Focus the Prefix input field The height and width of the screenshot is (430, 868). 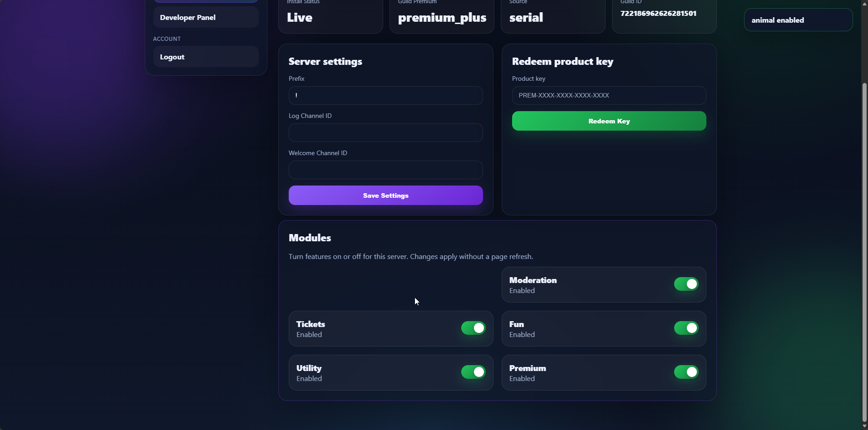coord(385,96)
